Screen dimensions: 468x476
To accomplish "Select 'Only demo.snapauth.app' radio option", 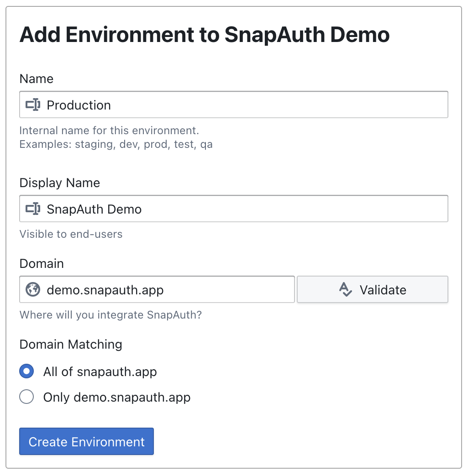I will pos(26,397).
